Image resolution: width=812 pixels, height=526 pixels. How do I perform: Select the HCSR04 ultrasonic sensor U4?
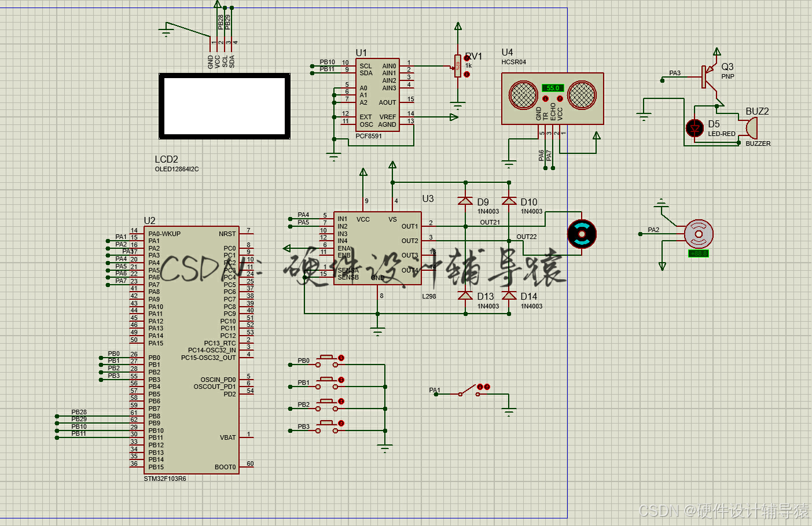pyautogui.click(x=553, y=98)
